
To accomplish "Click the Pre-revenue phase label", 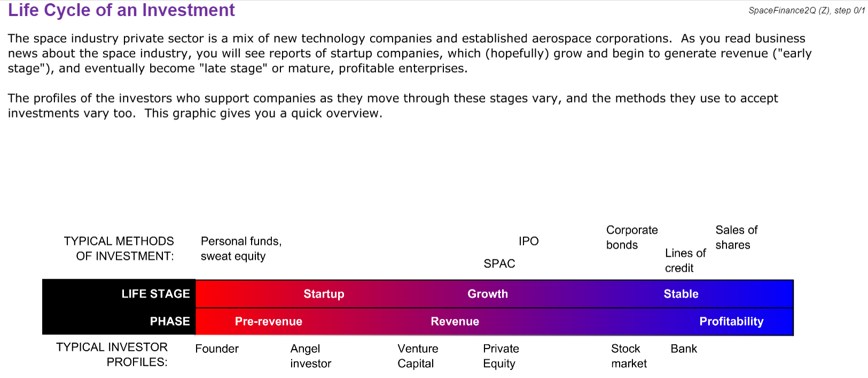I will pos(269,321).
